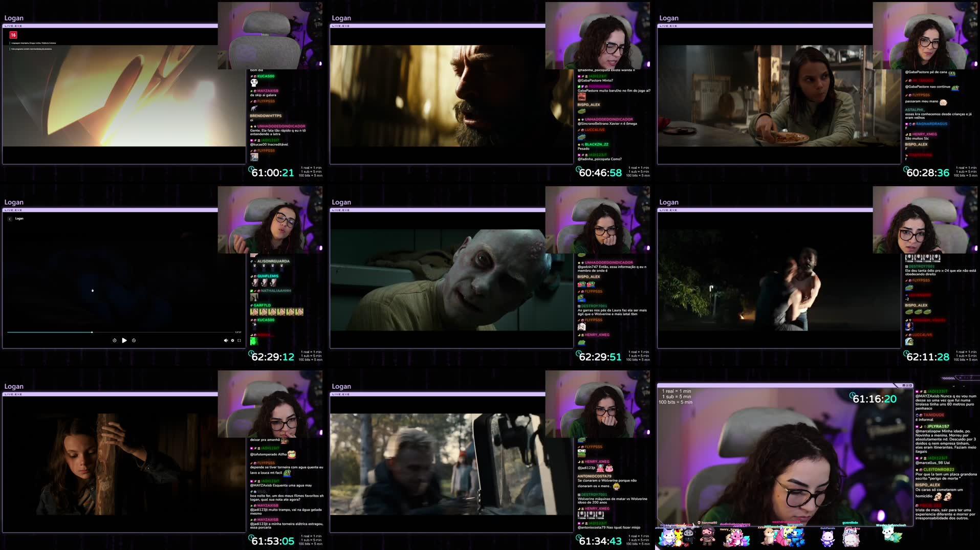The height and width of the screenshot is (550, 980).
Task: Click the CLEITONROB22 chat username
Action: (939, 470)
